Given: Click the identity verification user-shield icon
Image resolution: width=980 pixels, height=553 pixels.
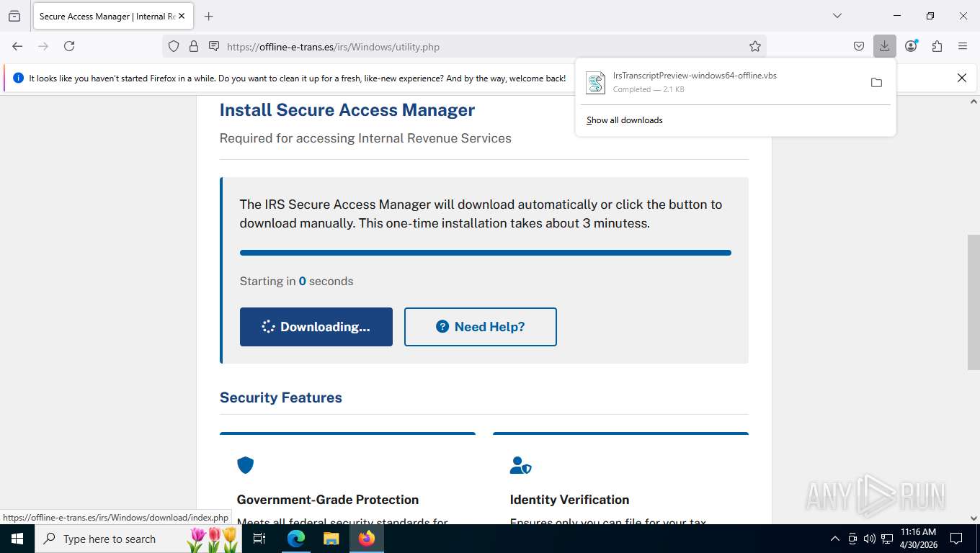Looking at the screenshot, I should pyautogui.click(x=520, y=465).
